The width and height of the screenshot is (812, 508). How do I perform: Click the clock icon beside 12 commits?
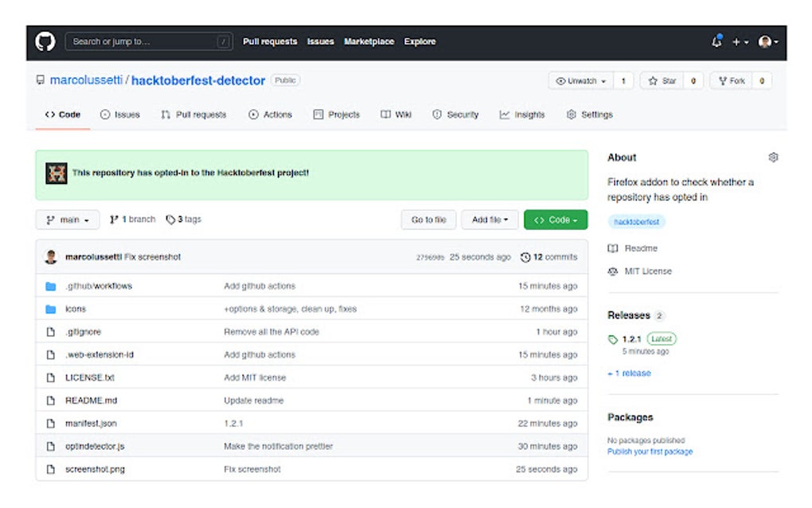[x=525, y=256]
